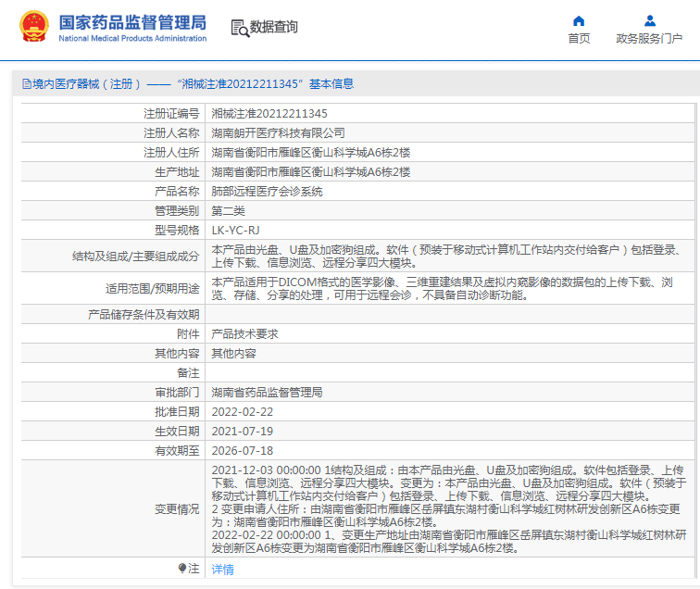Click 其他内容 value cell
The height and width of the screenshot is (589, 700).
pos(233,354)
